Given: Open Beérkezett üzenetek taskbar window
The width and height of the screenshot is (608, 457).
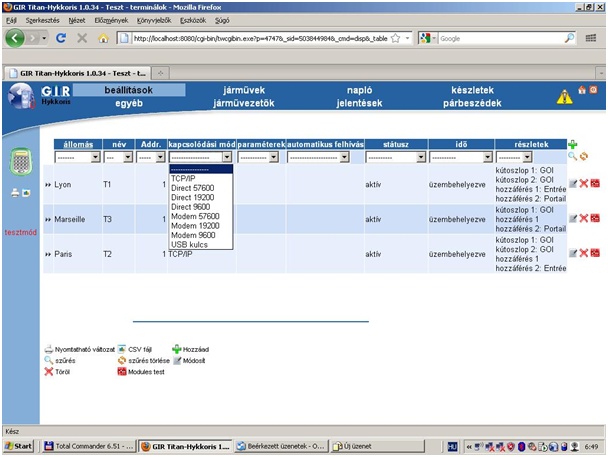Looking at the screenshot, I should [x=282, y=446].
